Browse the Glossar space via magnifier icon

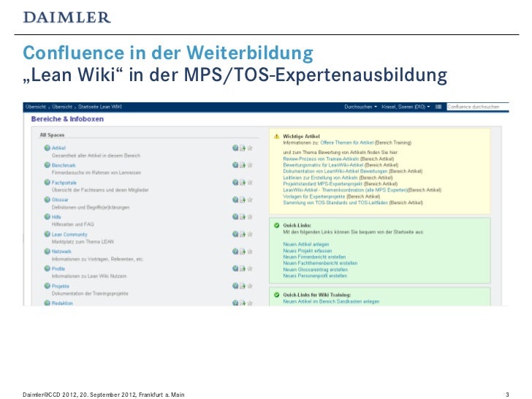click(235, 199)
